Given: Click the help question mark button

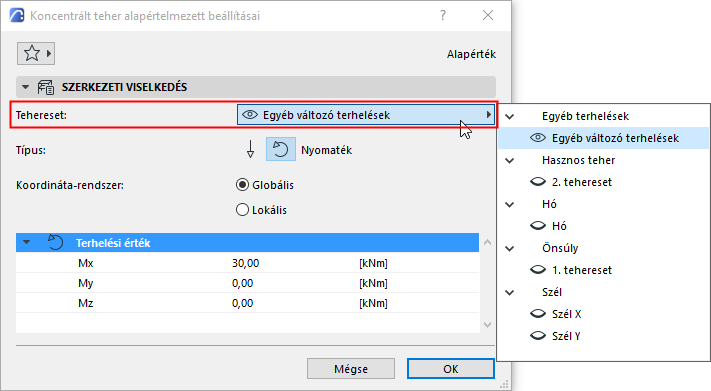Looking at the screenshot, I should (x=443, y=15).
